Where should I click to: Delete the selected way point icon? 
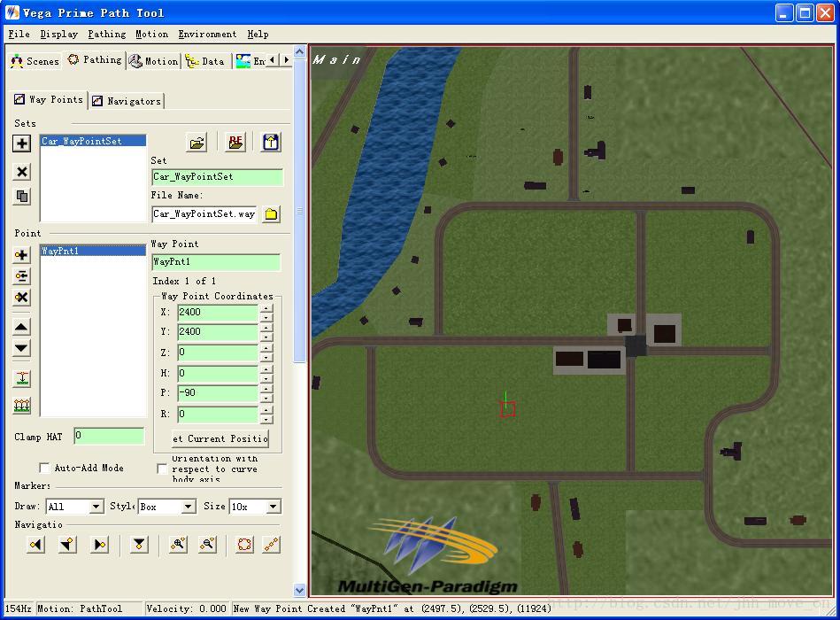21,298
